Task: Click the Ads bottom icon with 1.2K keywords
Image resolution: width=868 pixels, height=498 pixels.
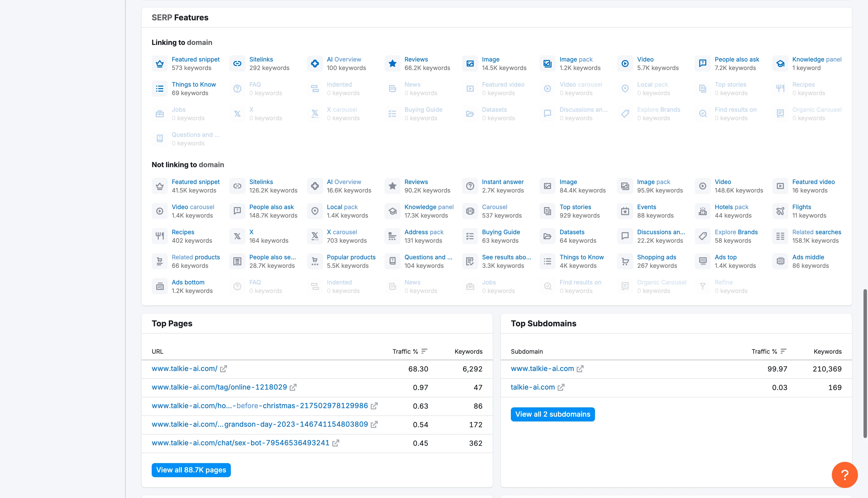Action: (x=159, y=286)
